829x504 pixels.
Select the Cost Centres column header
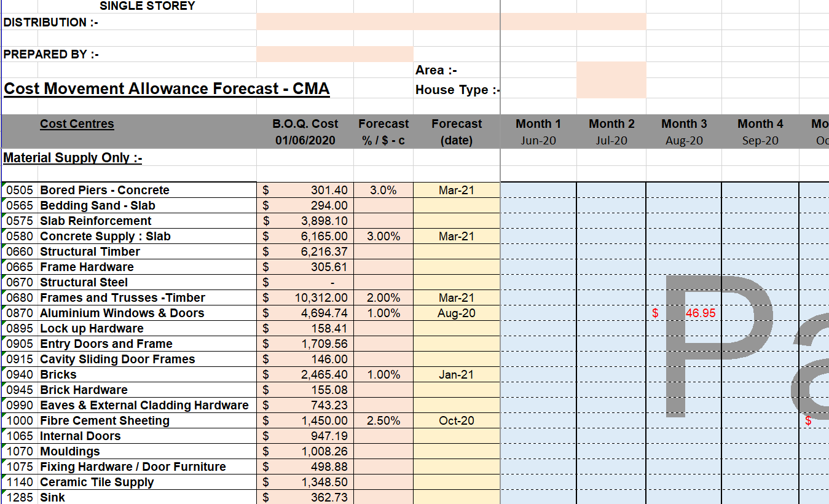click(77, 124)
